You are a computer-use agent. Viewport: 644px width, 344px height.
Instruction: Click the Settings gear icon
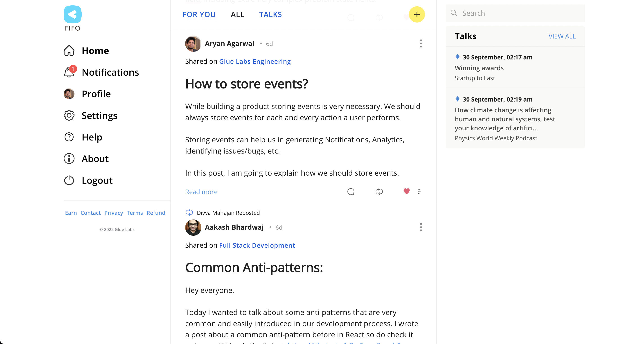(x=69, y=115)
